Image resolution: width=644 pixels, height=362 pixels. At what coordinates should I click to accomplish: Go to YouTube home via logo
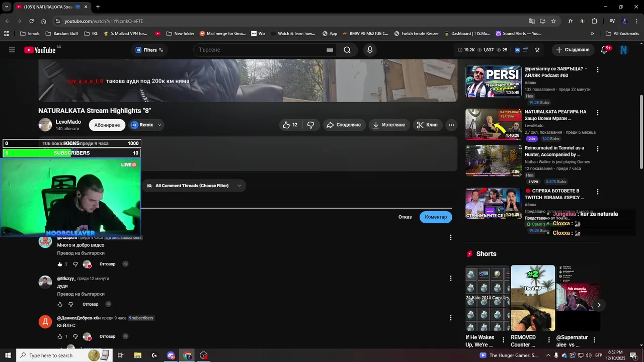[x=40, y=50]
